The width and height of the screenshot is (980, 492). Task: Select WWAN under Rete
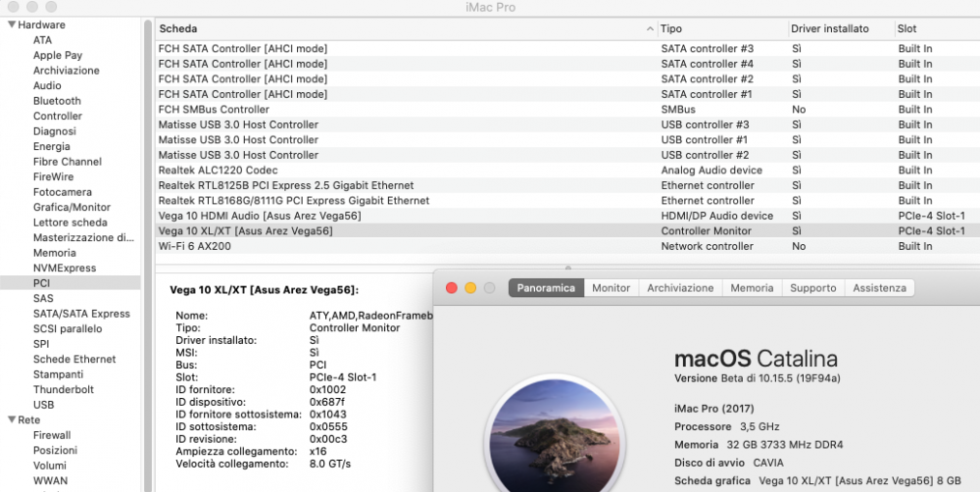pos(50,481)
